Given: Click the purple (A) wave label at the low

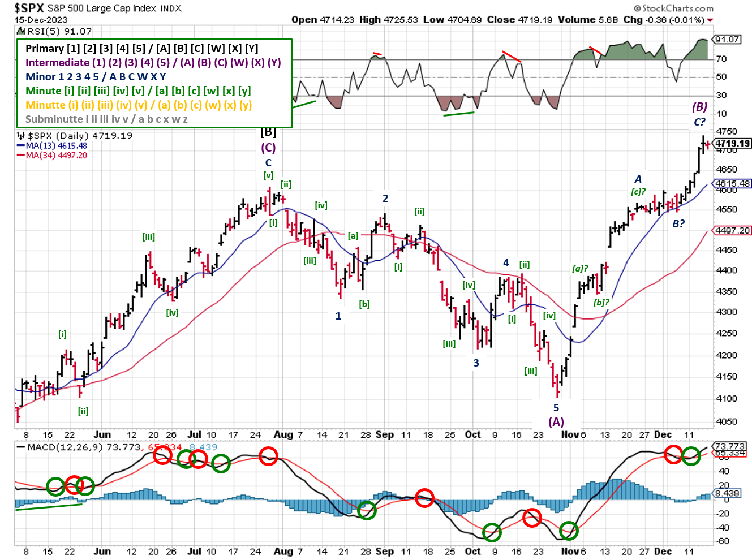Looking at the screenshot, I should tap(556, 421).
